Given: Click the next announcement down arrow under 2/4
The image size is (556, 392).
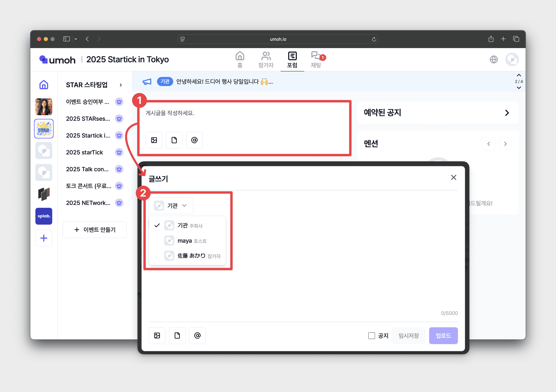Looking at the screenshot, I should click(x=519, y=88).
